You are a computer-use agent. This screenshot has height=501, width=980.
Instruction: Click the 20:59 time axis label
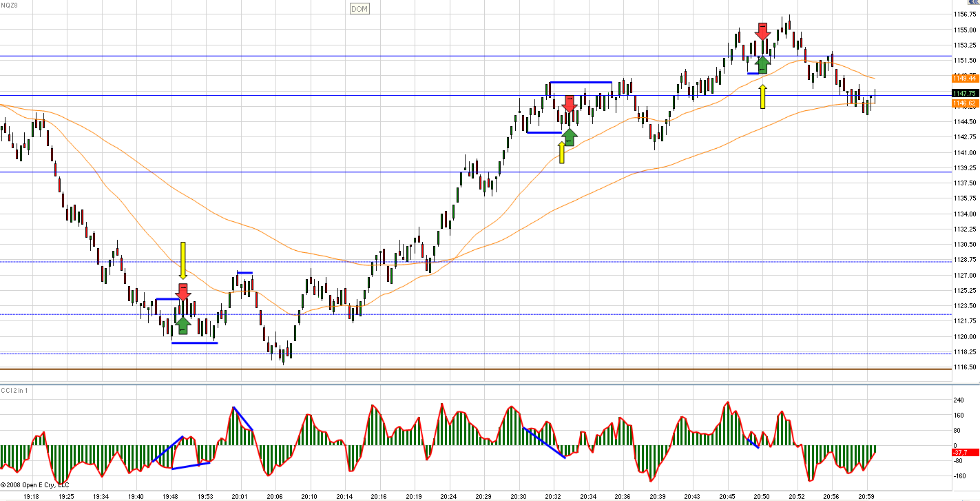[x=866, y=496]
